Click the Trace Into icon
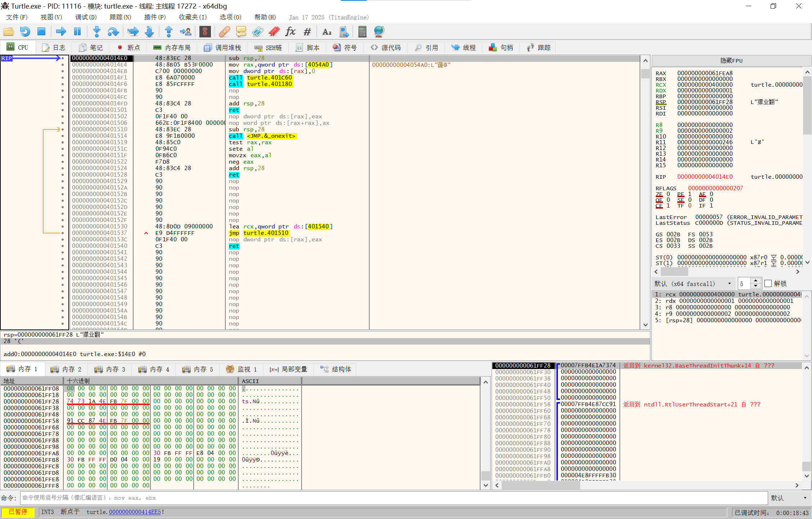 [x=133, y=32]
